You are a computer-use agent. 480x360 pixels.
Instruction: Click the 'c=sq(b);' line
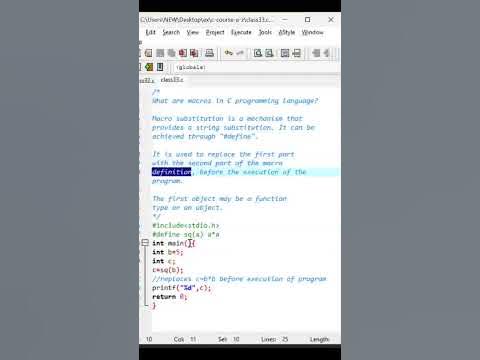point(168,270)
